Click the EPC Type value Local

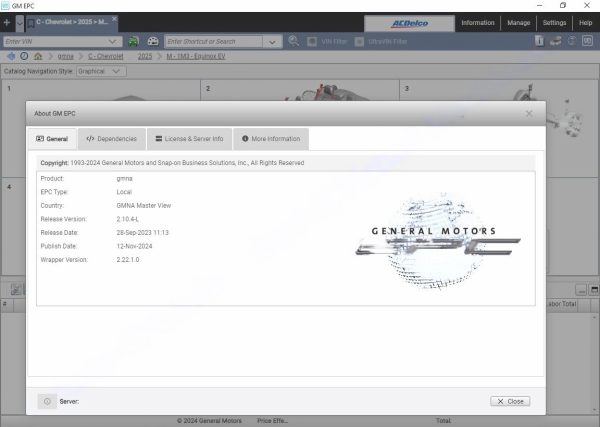(124, 192)
